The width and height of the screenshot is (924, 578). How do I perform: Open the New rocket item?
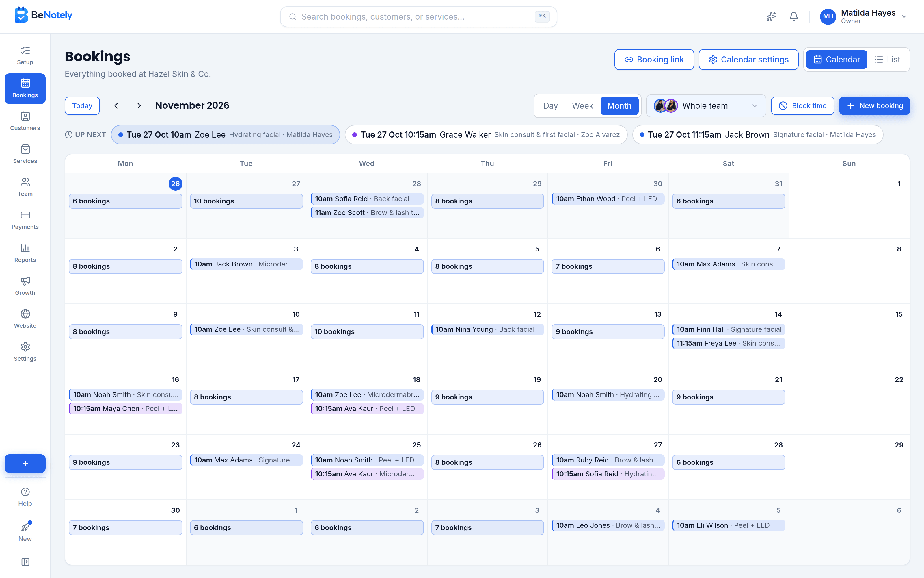click(x=25, y=531)
